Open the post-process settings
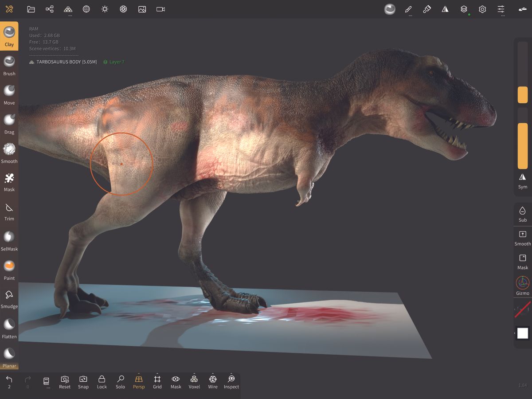This screenshot has width=532, height=399. (123, 9)
